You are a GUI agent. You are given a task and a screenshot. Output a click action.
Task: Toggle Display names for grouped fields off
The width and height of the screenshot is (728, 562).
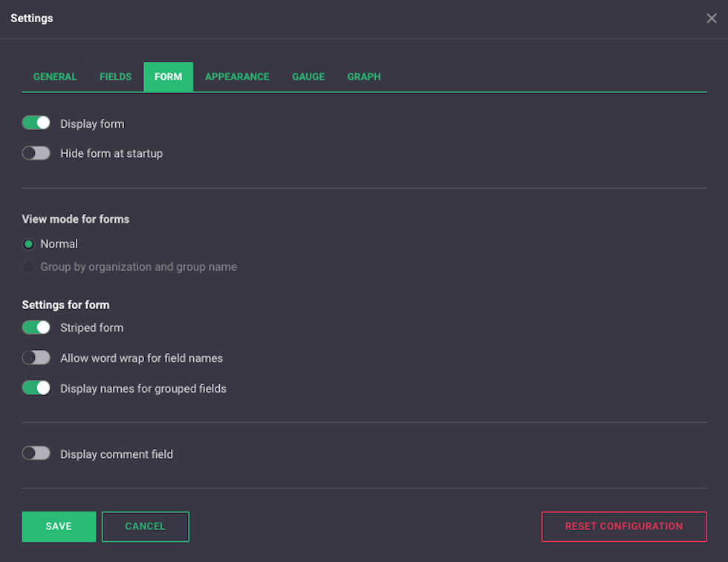(36, 388)
